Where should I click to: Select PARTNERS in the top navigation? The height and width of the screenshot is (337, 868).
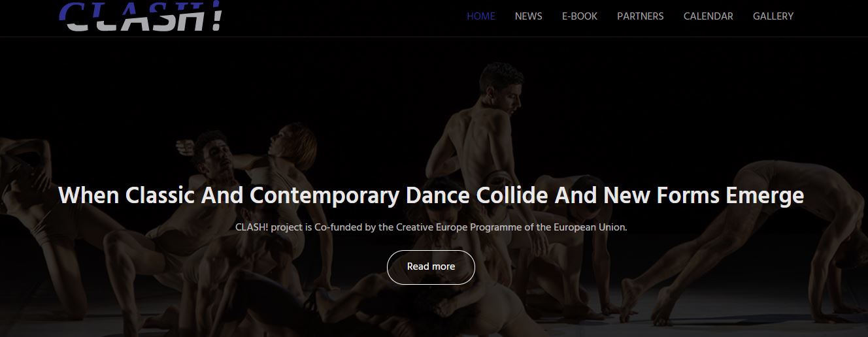[x=640, y=16]
